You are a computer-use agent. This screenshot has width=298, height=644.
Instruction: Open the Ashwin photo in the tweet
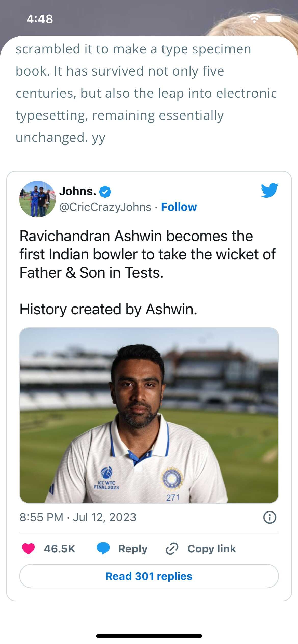point(149,415)
